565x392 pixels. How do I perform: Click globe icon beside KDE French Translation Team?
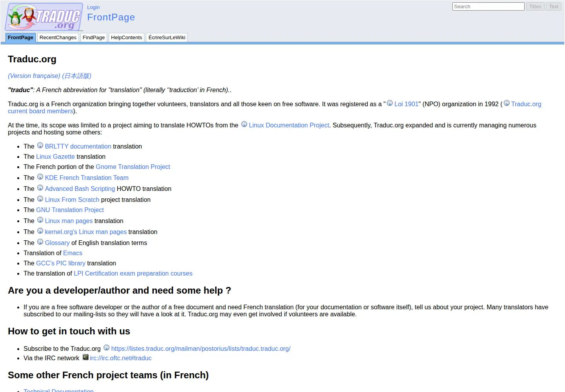pos(40,177)
